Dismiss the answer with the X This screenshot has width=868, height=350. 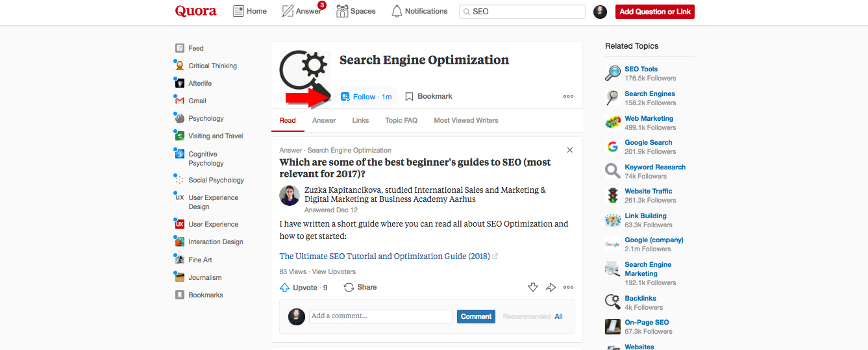(570, 150)
